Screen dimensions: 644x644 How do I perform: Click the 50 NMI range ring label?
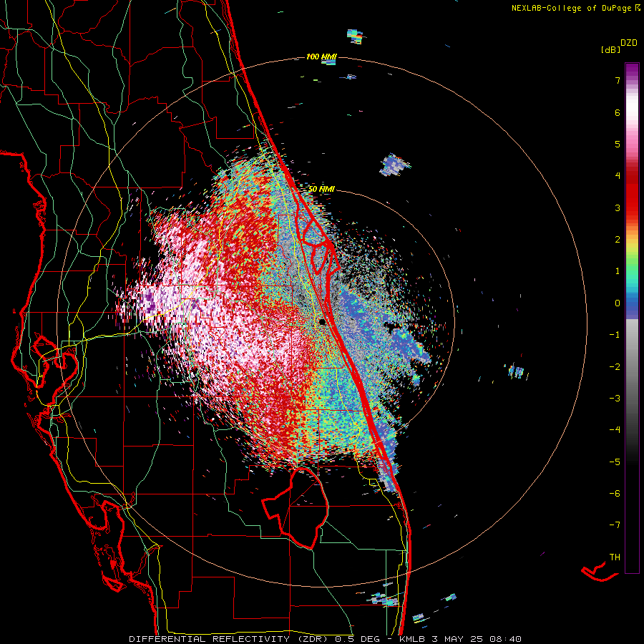[x=321, y=189]
